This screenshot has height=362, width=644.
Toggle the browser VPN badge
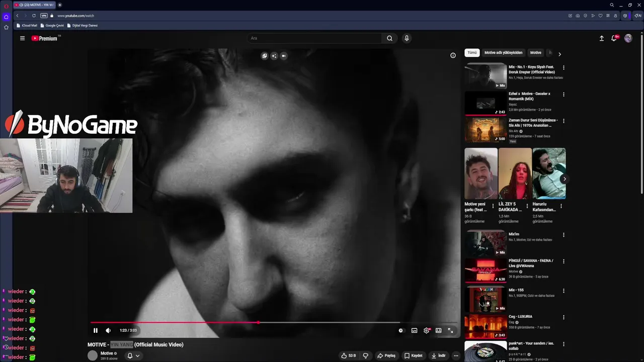click(x=44, y=16)
